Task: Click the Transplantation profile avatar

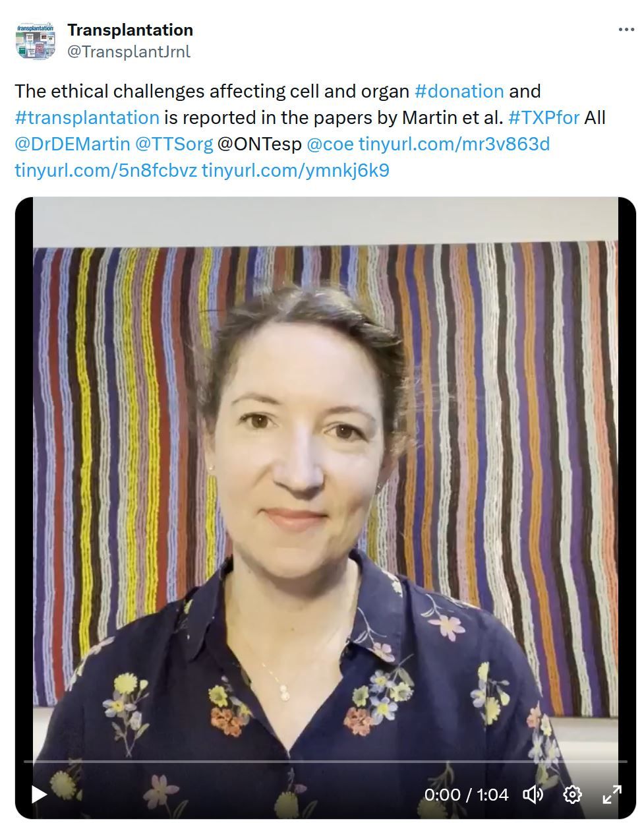Action: coord(35,41)
